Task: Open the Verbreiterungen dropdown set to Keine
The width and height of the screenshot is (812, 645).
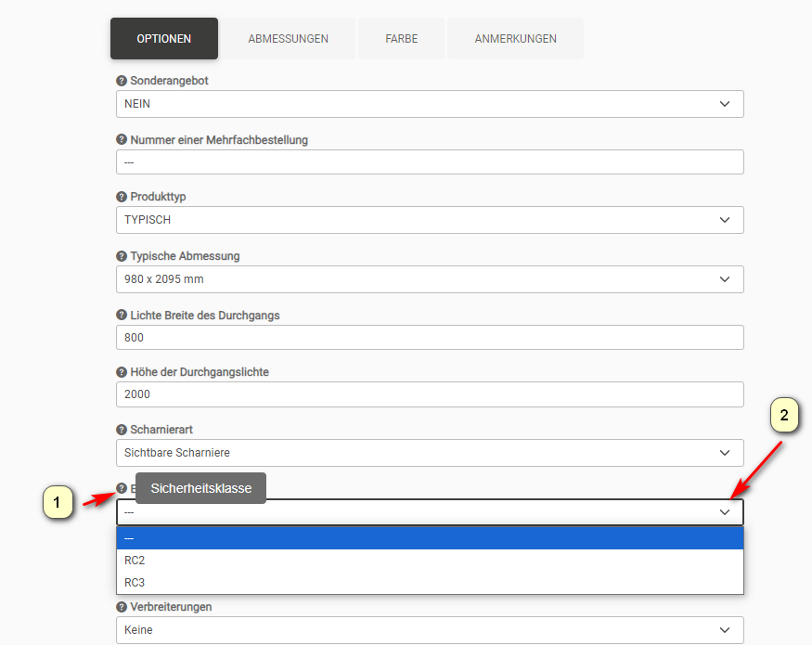Action: click(430, 630)
